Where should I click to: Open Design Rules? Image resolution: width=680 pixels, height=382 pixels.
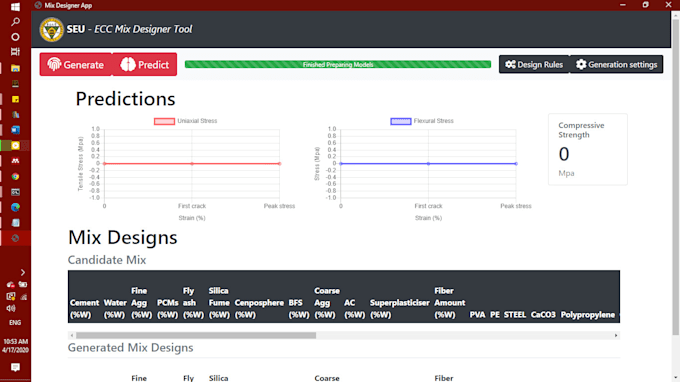(534, 65)
